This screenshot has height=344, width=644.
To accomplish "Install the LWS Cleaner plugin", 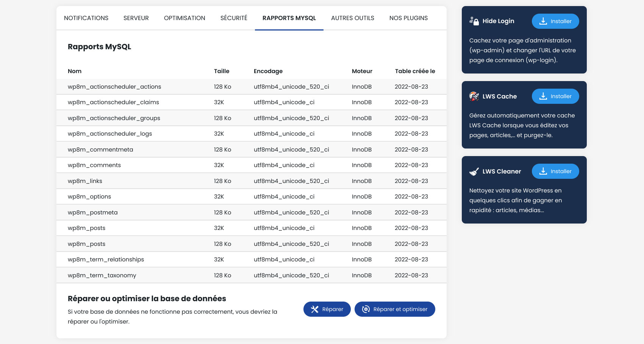I will click(555, 171).
